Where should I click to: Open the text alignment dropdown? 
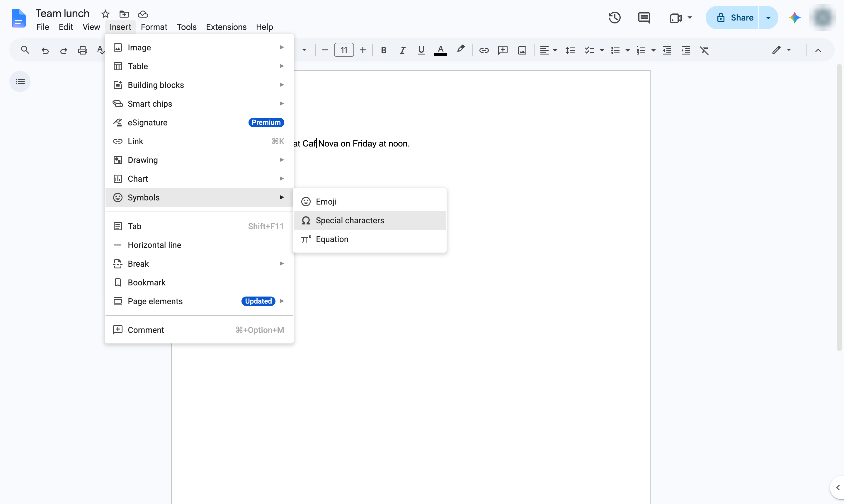(x=548, y=51)
